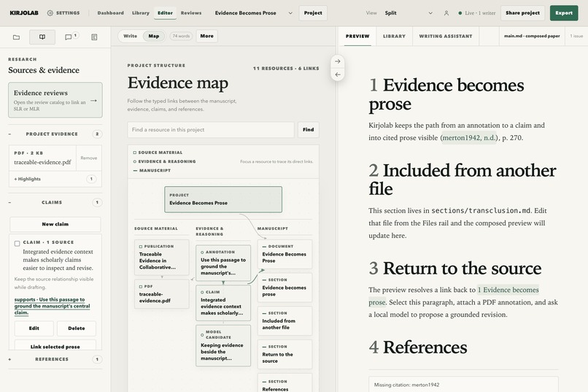Click the '11 resources · 6 links' text
This screenshot has height=392, width=588.
pyautogui.click(x=286, y=69)
